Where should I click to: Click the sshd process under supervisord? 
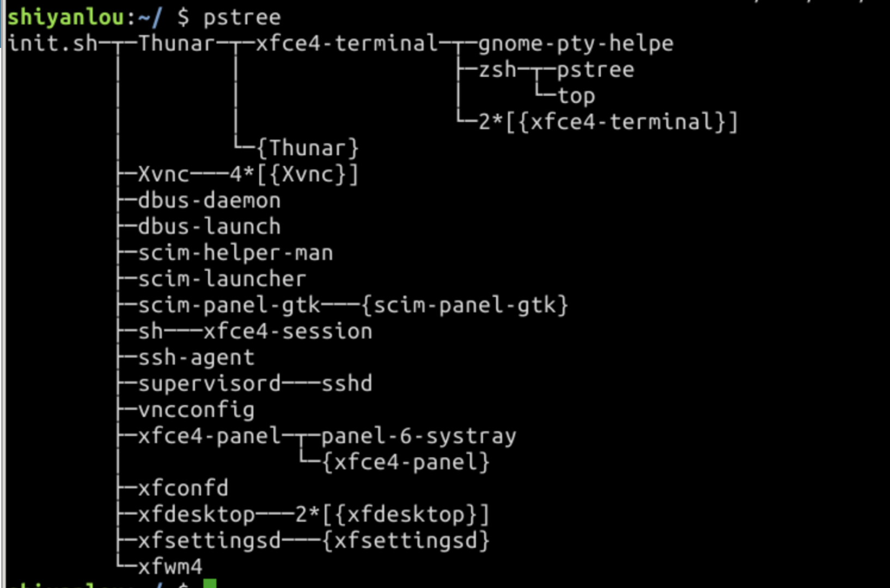346,384
